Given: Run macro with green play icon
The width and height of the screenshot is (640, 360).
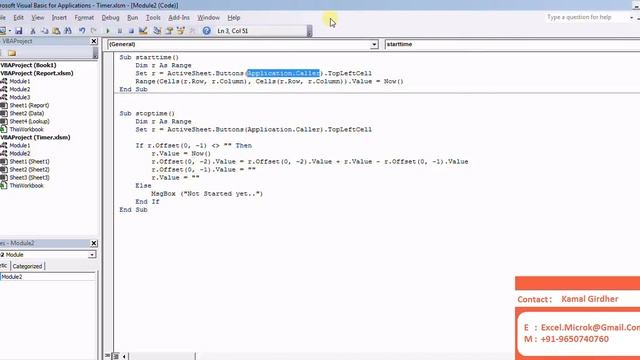Looking at the screenshot, I should tap(108, 31).
